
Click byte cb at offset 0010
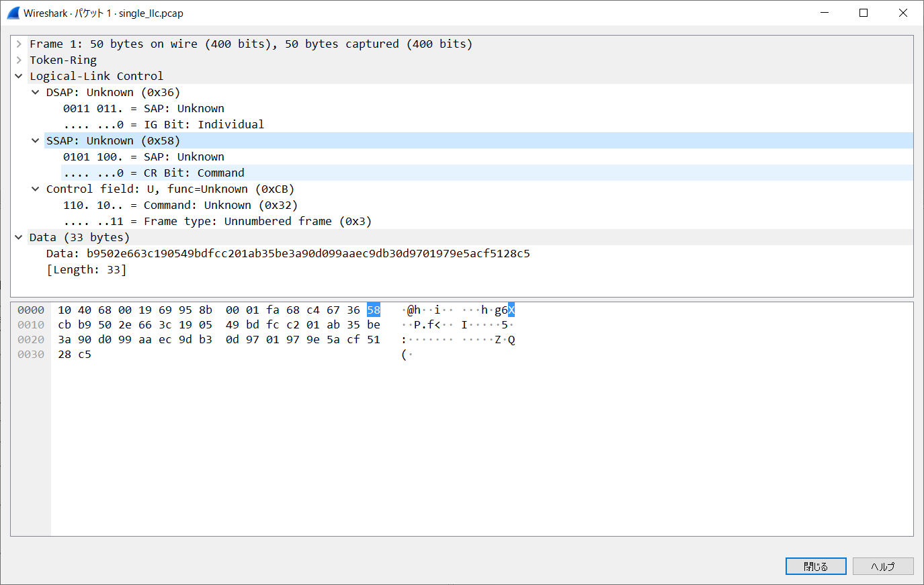click(x=65, y=325)
